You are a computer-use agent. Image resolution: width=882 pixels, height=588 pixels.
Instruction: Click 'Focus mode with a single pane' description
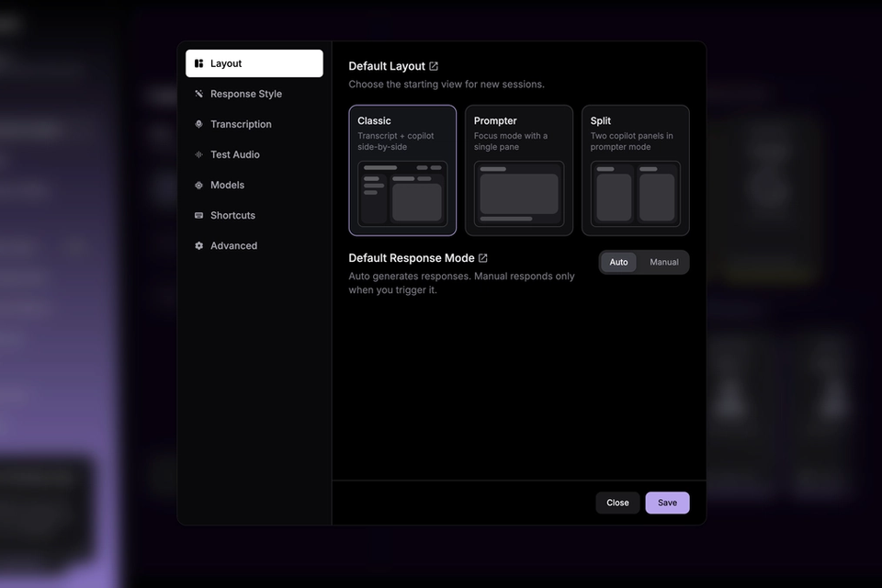(x=511, y=141)
